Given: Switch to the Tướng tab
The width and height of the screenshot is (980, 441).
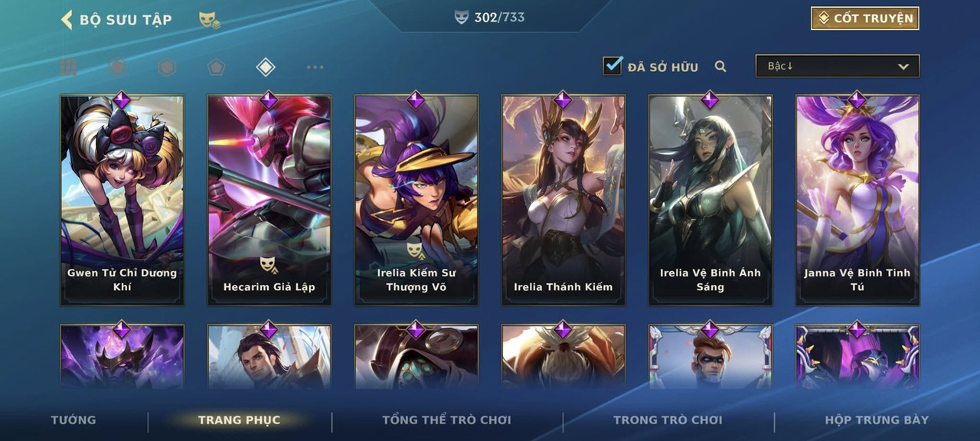Looking at the screenshot, I should point(73,420).
